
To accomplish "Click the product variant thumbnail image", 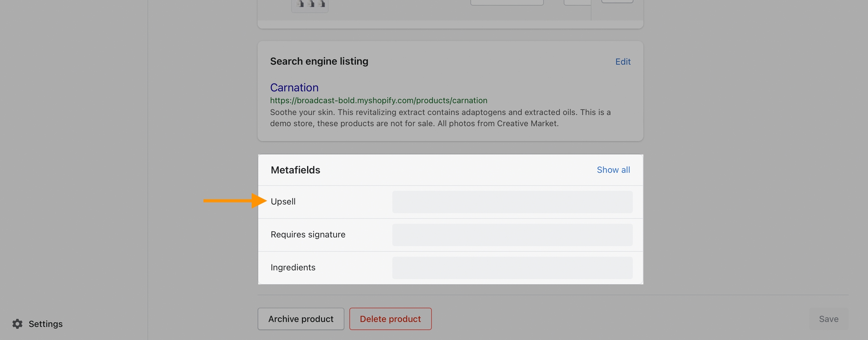I will (310, 5).
